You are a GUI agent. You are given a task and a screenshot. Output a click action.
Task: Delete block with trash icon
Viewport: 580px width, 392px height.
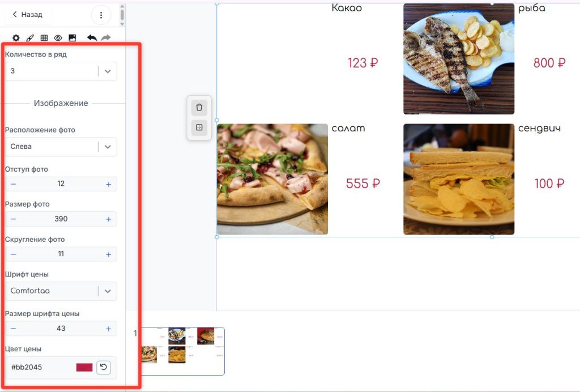199,108
